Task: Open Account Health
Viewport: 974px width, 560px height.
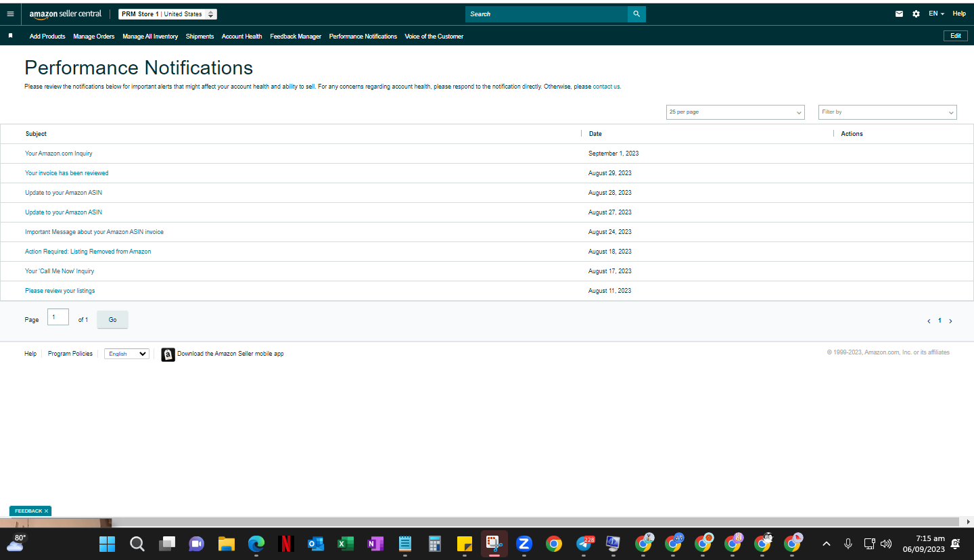Action: (x=241, y=37)
